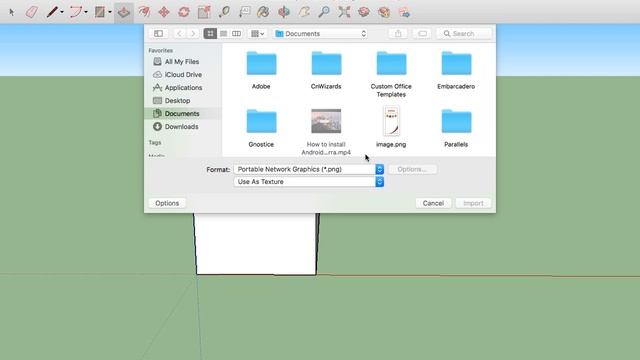Select Documents in the sidebar
Viewport: 640px width, 360px height.
(x=182, y=113)
